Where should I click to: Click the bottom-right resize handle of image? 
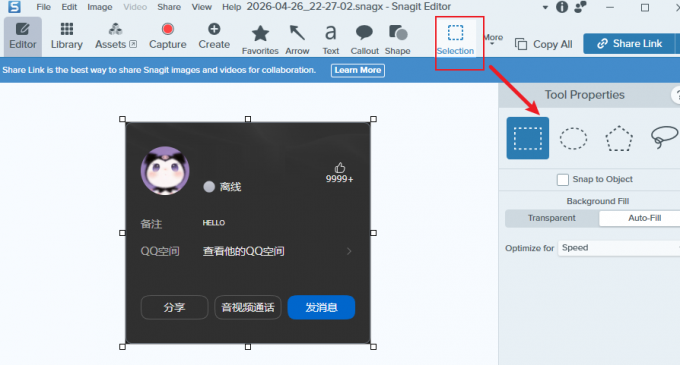[x=373, y=347]
